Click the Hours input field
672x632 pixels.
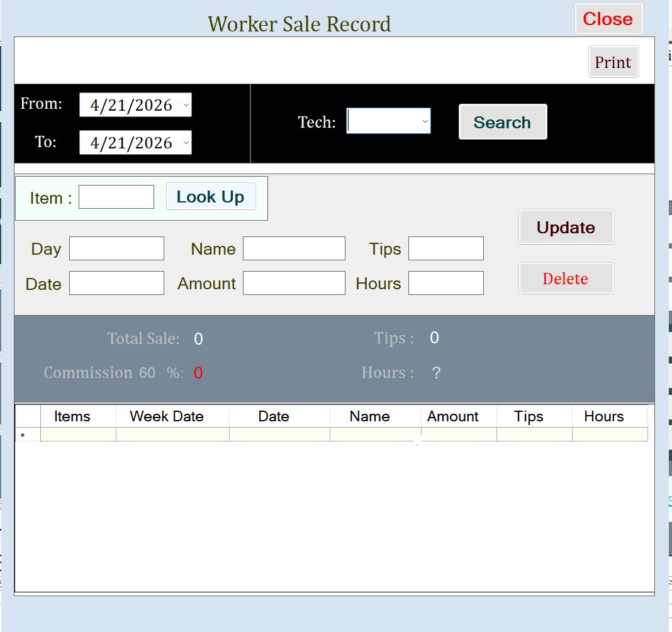(x=445, y=282)
